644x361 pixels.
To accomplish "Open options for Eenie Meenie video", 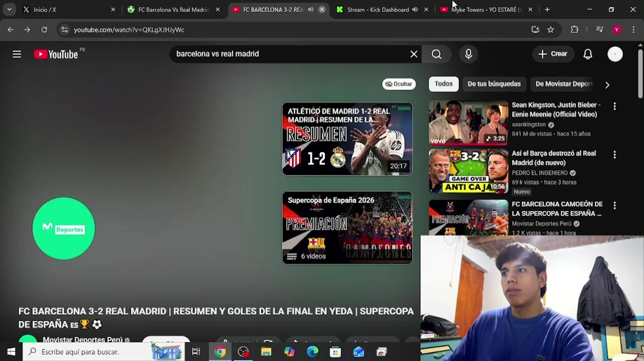I will coord(614,106).
